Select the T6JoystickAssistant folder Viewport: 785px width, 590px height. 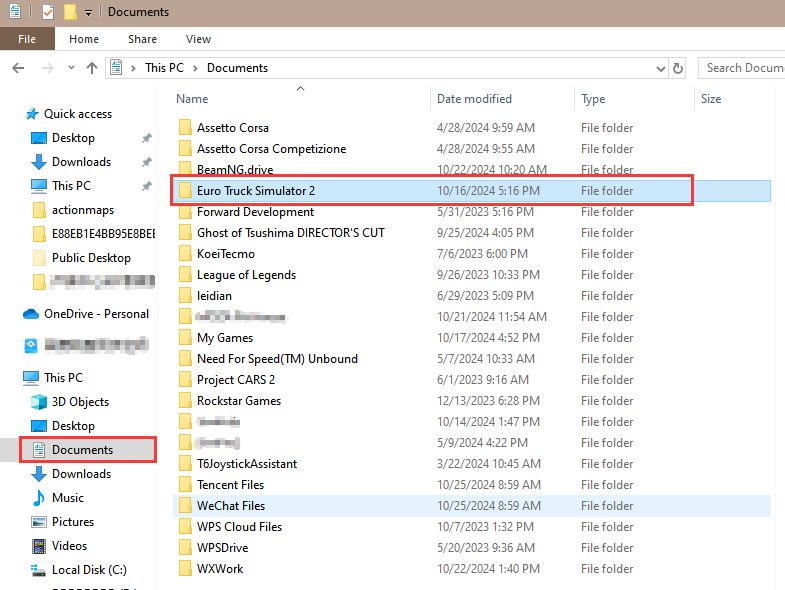(x=247, y=464)
